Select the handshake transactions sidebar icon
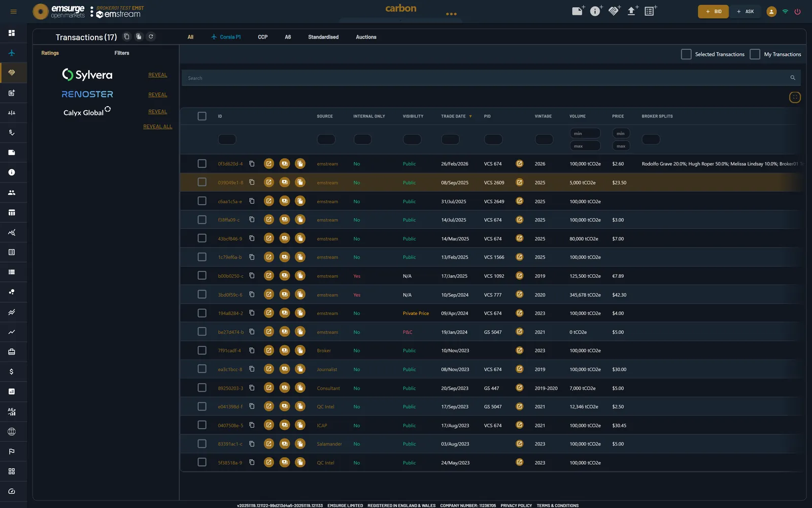812x508 pixels. coord(12,73)
